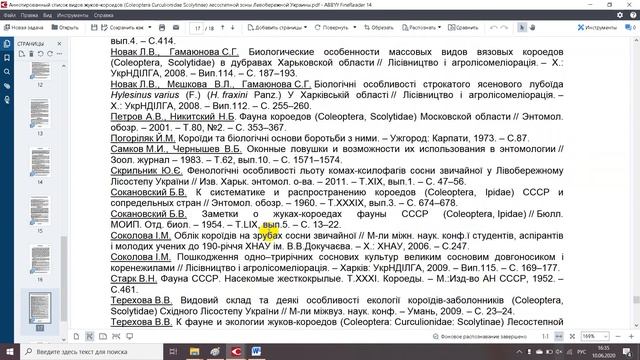
Task: Open the Attachments paperclip sidebar icon
Action: [x=7, y=86]
